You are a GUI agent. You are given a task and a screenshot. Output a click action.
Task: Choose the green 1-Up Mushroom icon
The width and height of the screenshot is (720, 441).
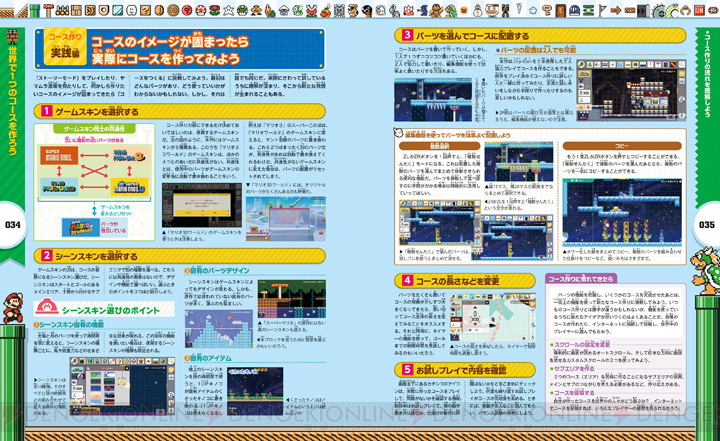tap(242, 10)
